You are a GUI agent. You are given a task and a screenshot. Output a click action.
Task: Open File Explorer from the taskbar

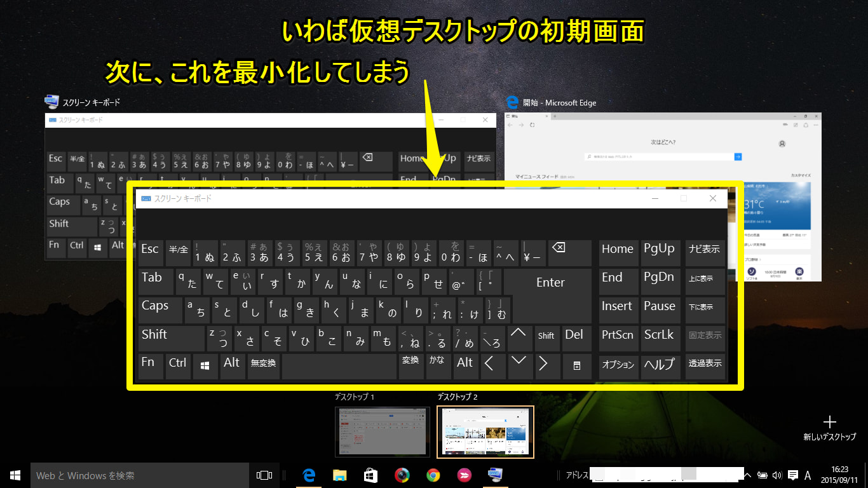click(x=340, y=475)
